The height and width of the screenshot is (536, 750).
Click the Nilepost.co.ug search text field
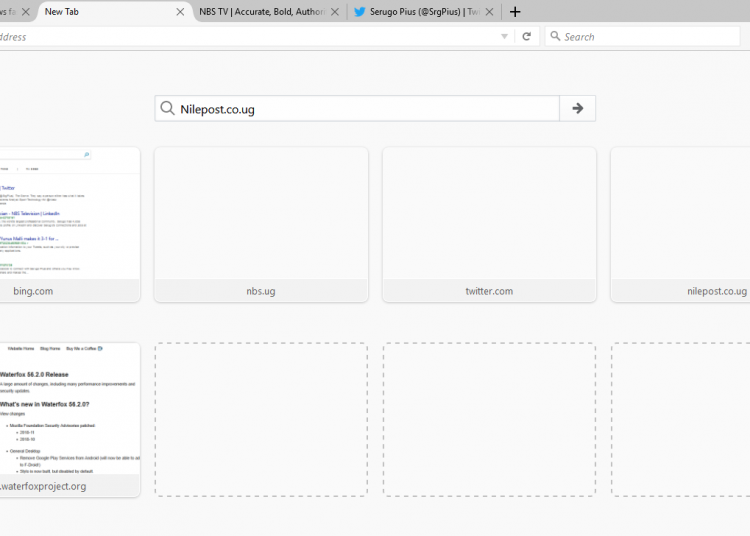tap(360, 108)
